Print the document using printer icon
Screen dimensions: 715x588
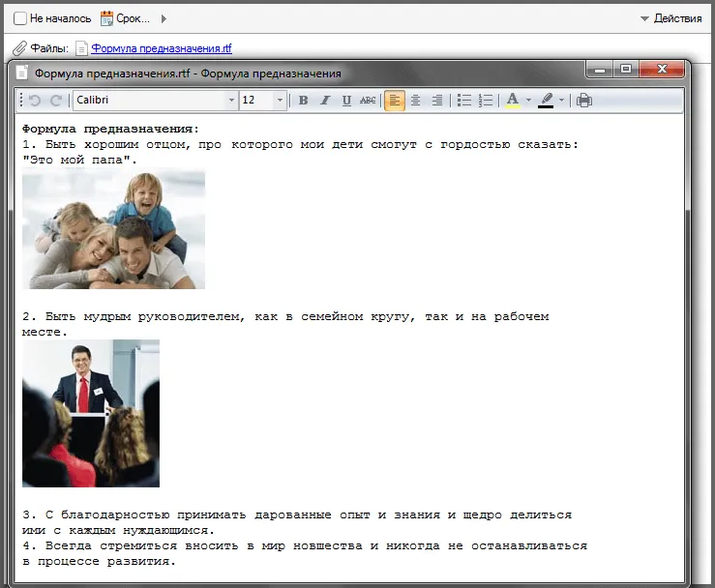tap(584, 101)
